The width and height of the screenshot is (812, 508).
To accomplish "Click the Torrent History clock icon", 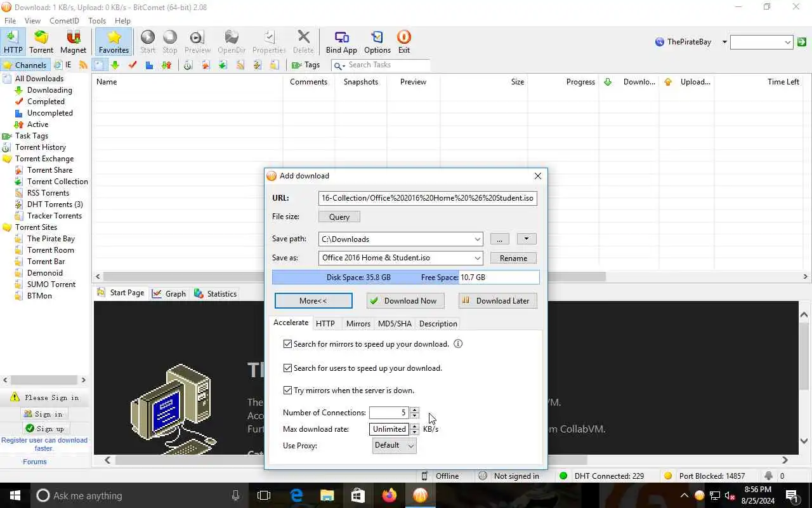I will pyautogui.click(x=188, y=65).
